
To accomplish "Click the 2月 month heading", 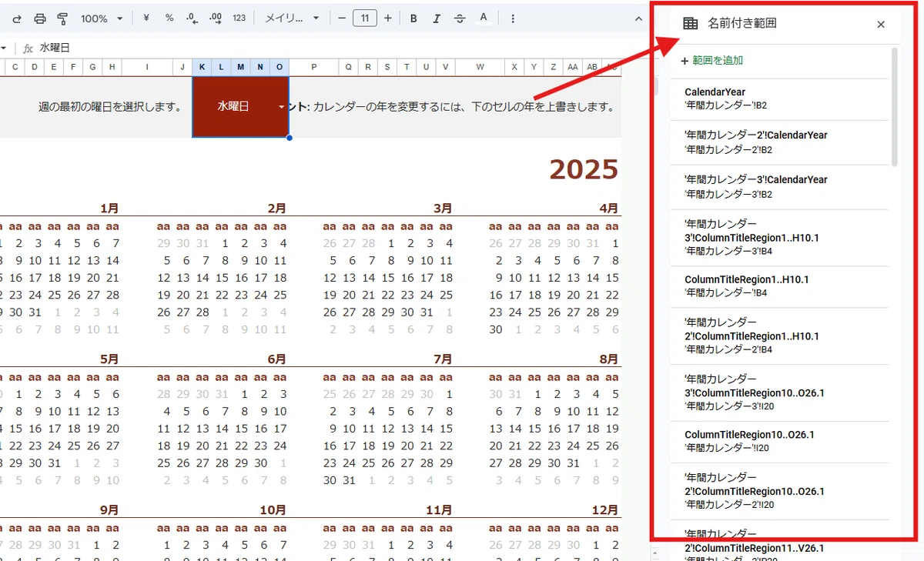I will (x=277, y=208).
